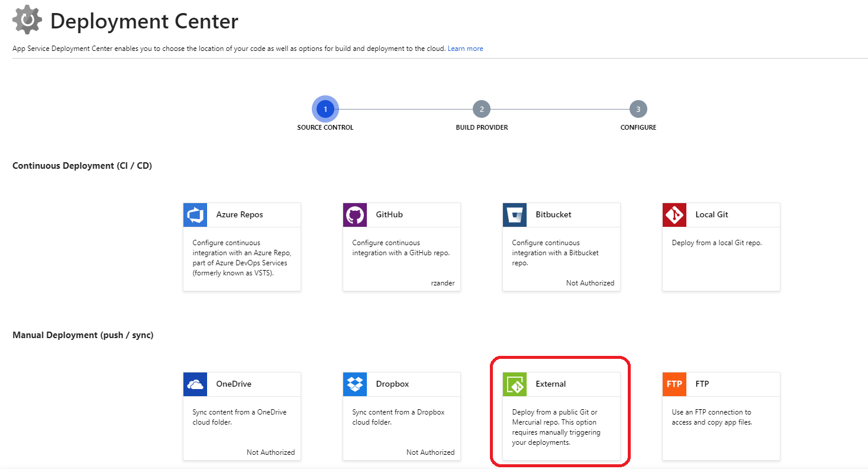Choose the OneDrive card title

[x=234, y=384]
